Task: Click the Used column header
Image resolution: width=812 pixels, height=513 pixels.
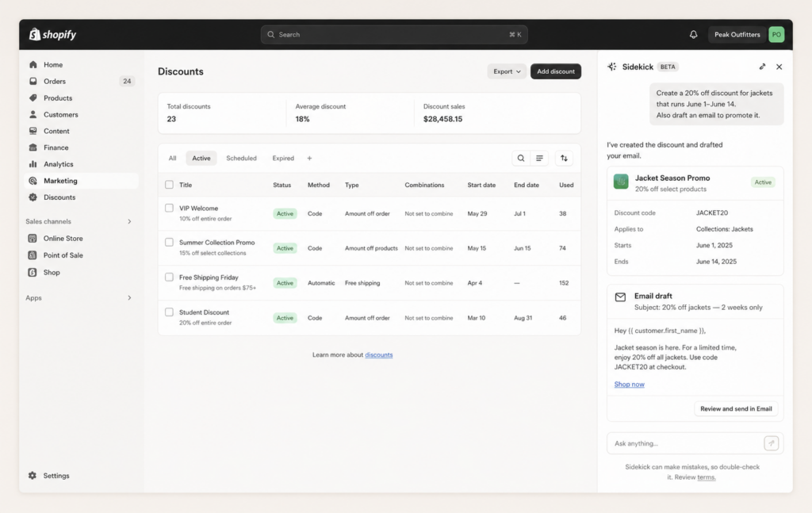Action: pos(566,185)
